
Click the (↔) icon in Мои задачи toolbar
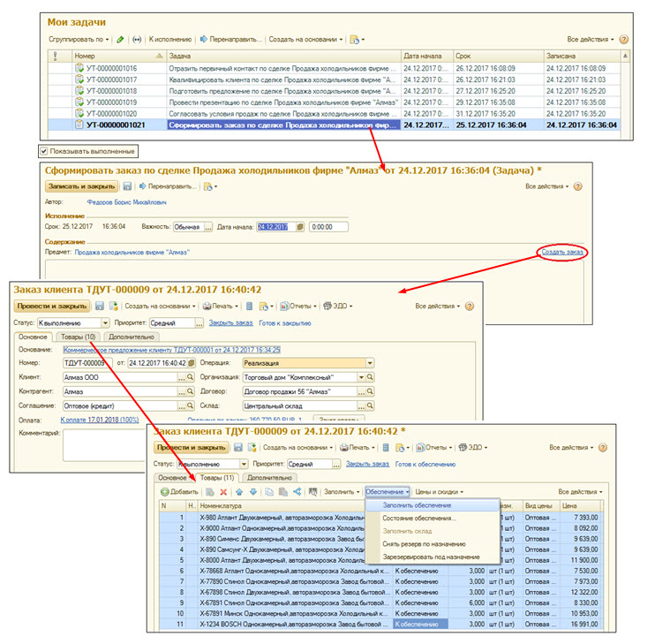137,39
